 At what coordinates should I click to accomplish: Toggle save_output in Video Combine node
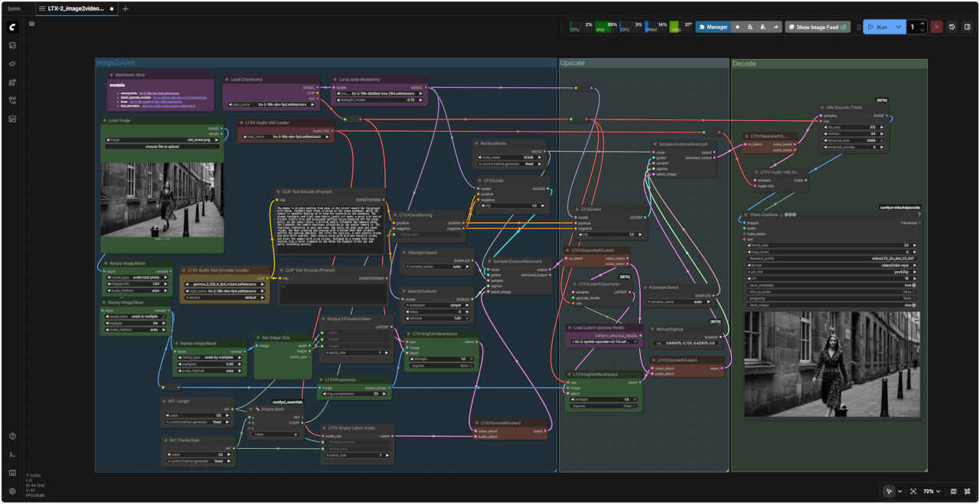pyautogui.click(x=913, y=305)
